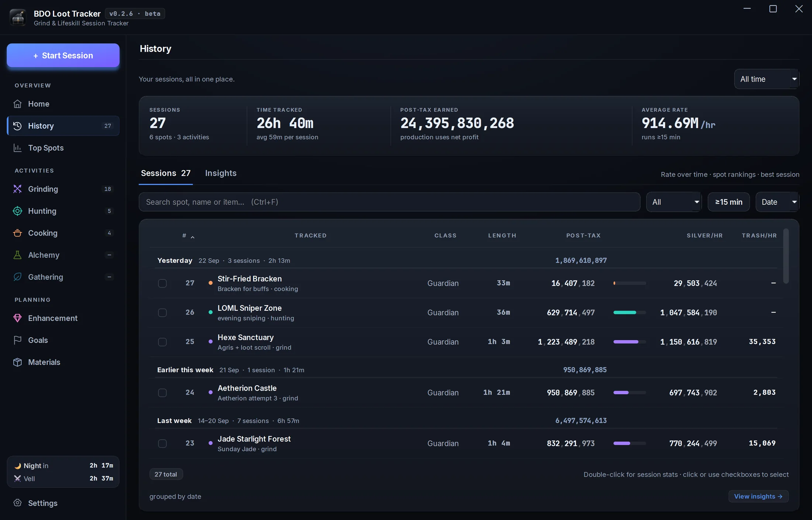Focus the session search field
The image size is (812, 520).
point(389,202)
